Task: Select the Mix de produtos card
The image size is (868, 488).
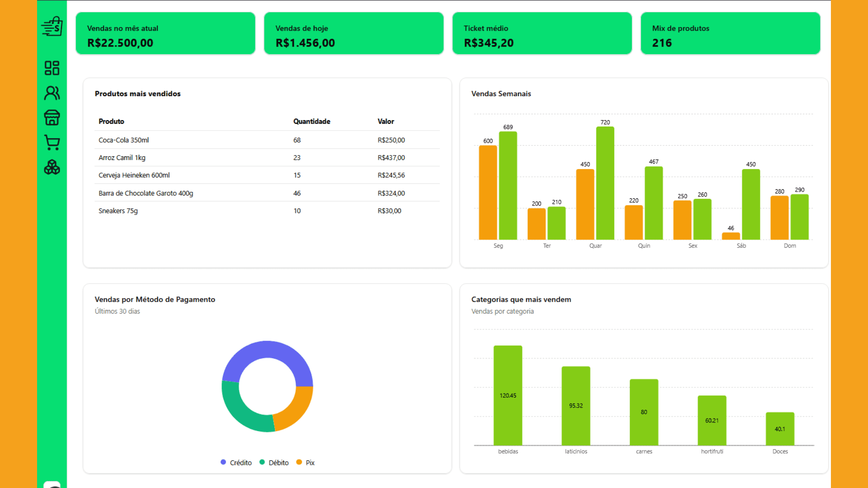Action: tap(730, 33)
